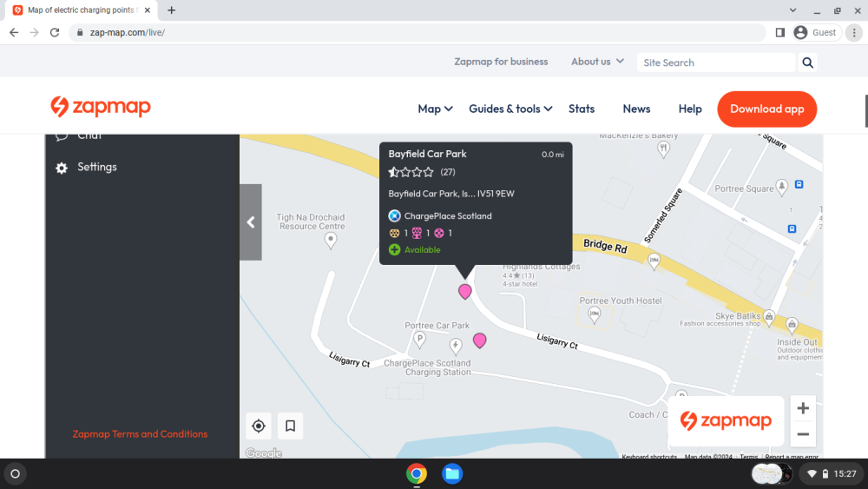Image resolution: width=868 pixels, height=489 pixels.
Task: Open Files app from the shelf
Action: click(452, 473)
